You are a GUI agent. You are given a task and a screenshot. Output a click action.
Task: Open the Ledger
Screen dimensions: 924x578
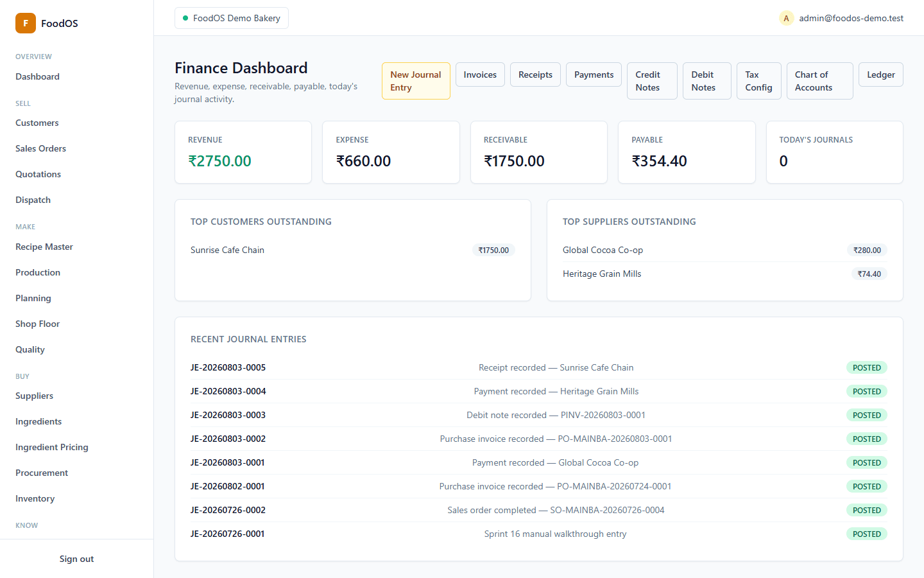pyautogui.click(x=881, y=74)
